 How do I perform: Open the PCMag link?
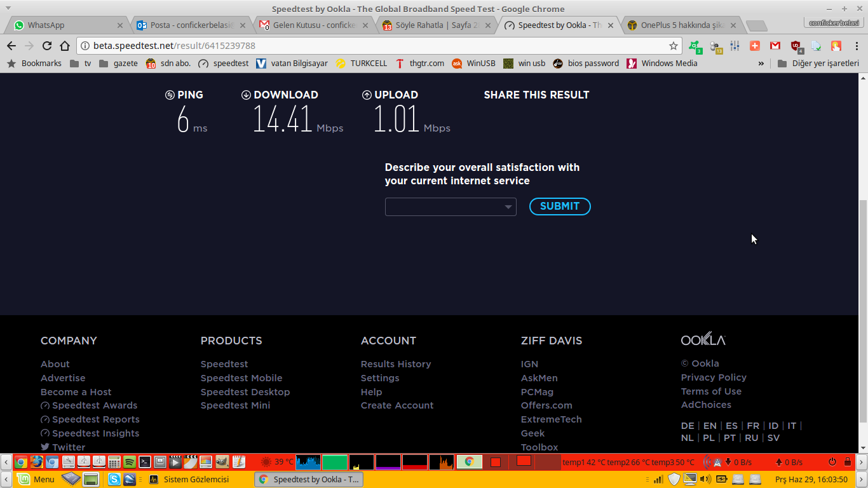coord(537,392)
